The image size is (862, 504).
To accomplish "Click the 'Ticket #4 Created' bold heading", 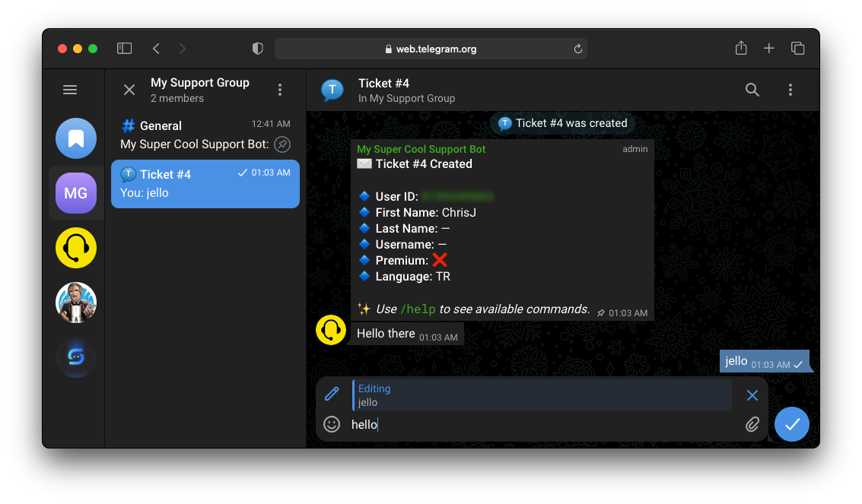I will click(424, 164).
